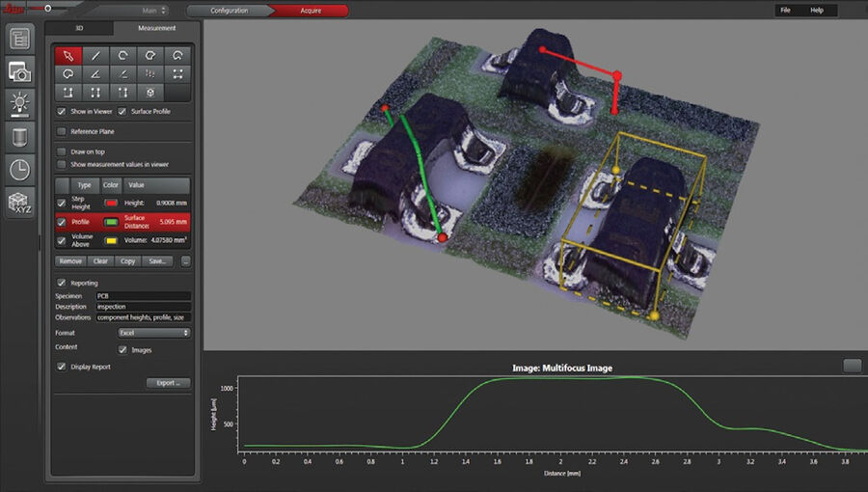Click the Export... button
The width and height of the screenshot is (868, 492).
168,383
